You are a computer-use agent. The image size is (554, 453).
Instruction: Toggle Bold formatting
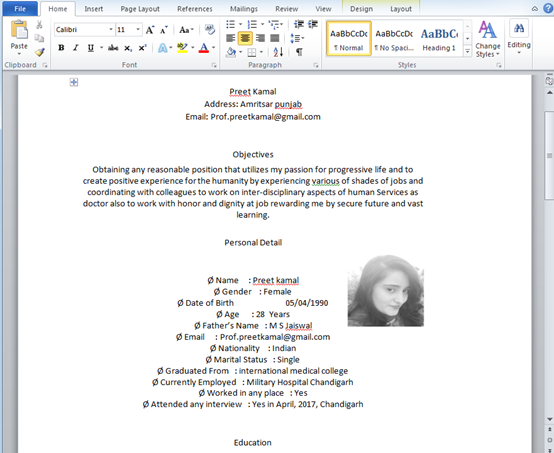(61, 48)
